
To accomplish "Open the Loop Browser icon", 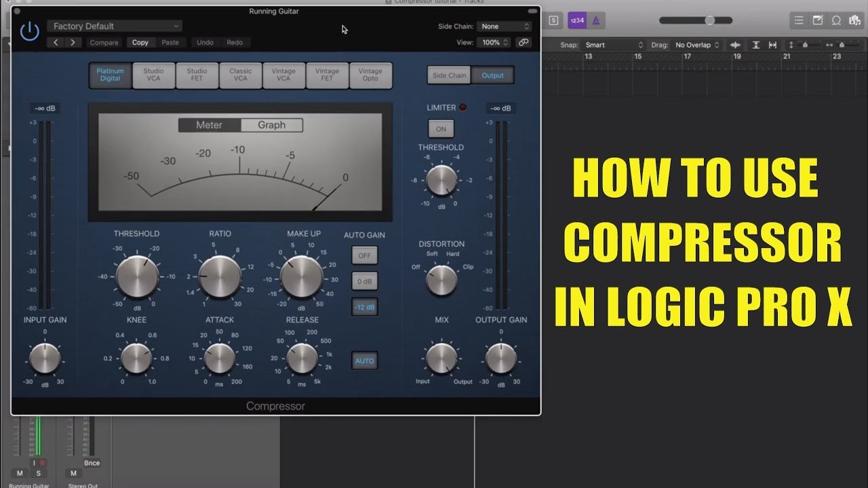I will (836, 20).
